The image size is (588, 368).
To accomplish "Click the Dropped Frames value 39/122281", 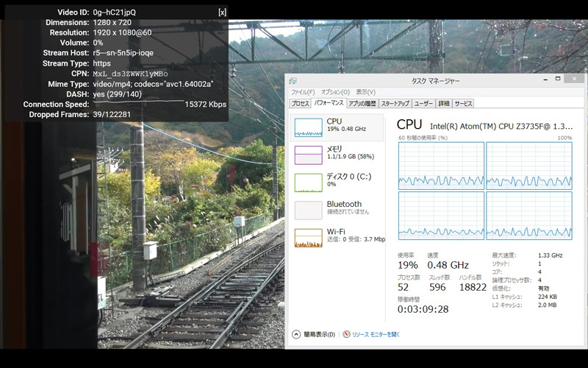I will [x=112, y=115].
